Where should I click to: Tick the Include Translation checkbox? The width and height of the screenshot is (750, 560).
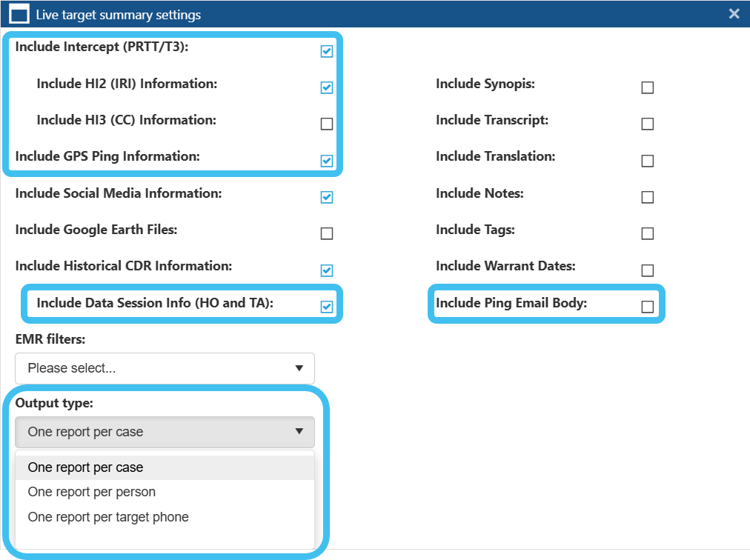648,161
